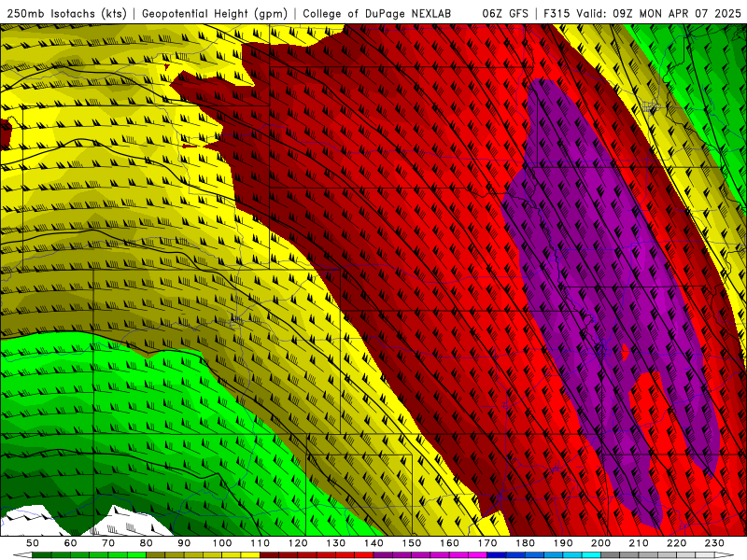Image resolution: width=747 pixels, height=560 pixels.
Task: Click the dark blue swatch below 170
Action: coord(497,555)
